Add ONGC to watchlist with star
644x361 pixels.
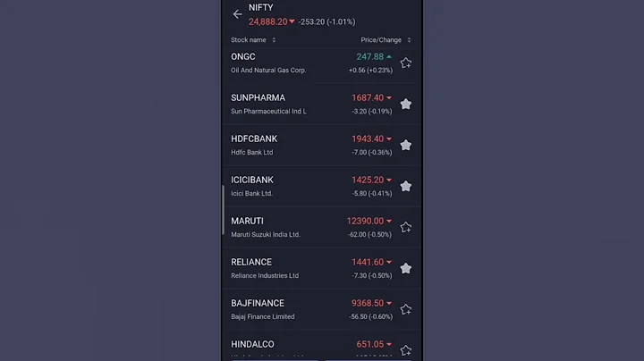point(405,63)
